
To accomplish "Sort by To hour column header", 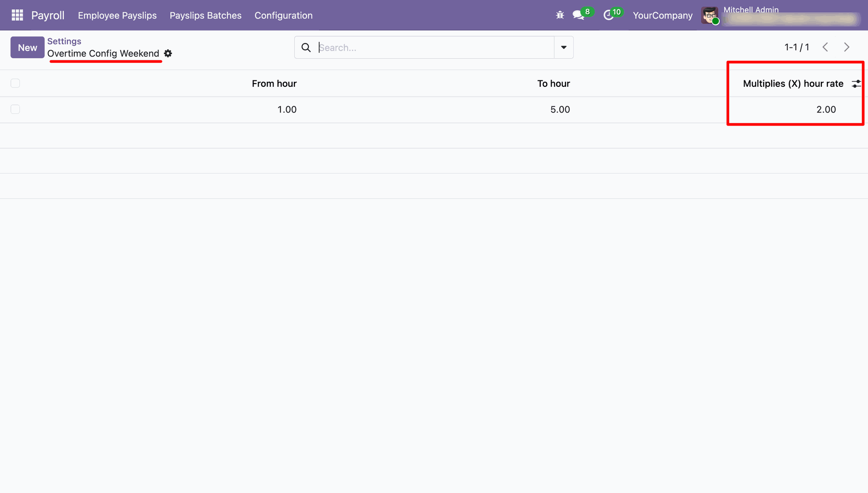I will click(553, 84).
